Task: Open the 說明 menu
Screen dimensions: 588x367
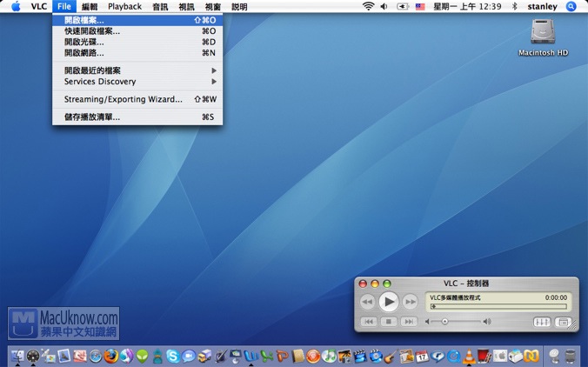Action: pos(239,6)
